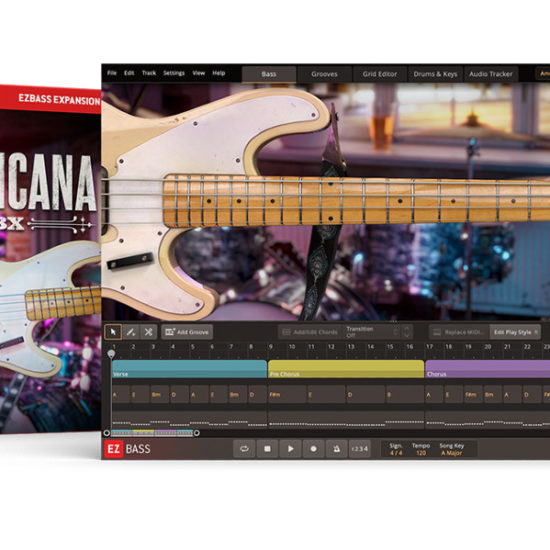Toggle the 1234 count-in button
This screenshot has width=550, height=550.
(360, 449)
